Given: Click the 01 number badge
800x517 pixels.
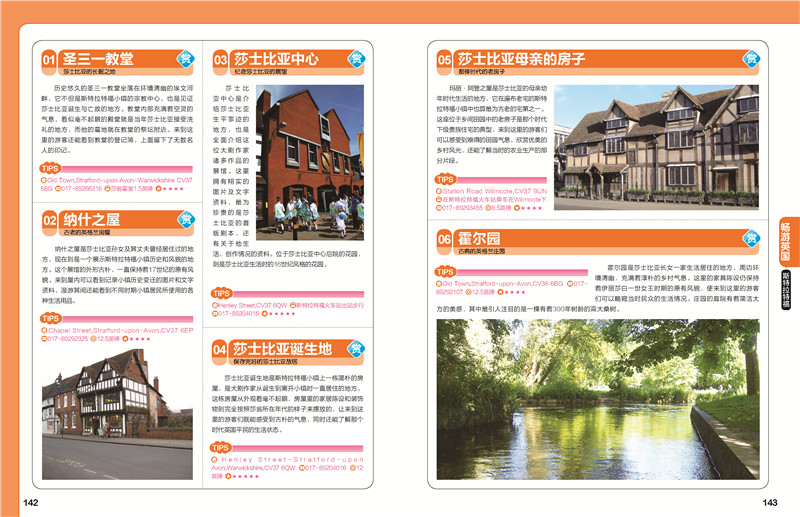Looking at the screenshot, I should click(48, 60).
